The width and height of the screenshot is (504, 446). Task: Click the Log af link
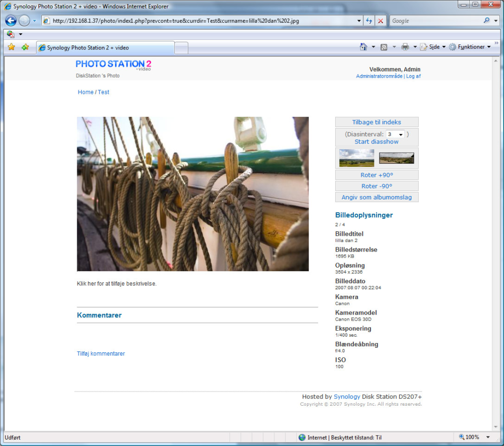pyautogui.click(x=413, y=76)
